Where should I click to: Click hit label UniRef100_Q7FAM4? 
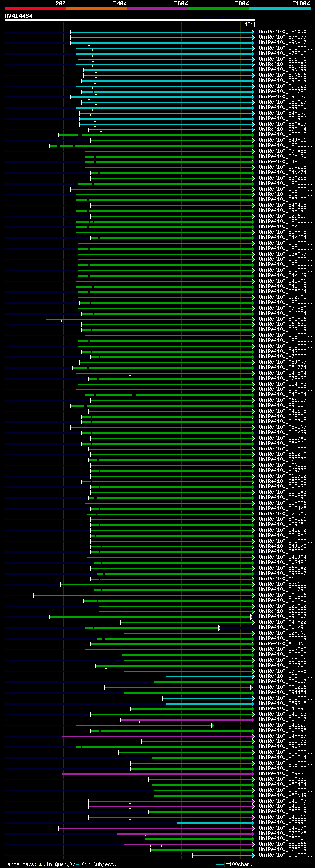283,129
